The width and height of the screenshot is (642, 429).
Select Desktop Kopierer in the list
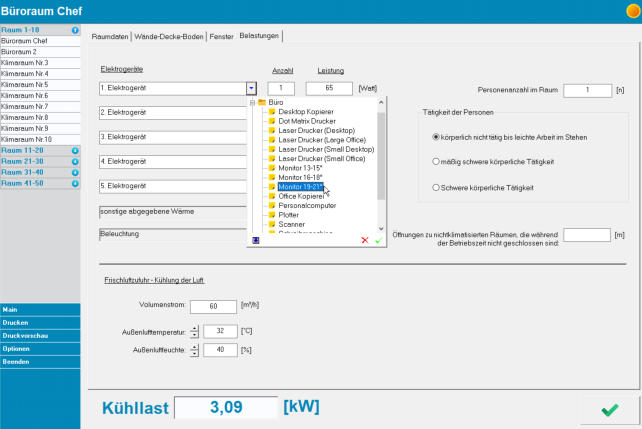[306, 111]
